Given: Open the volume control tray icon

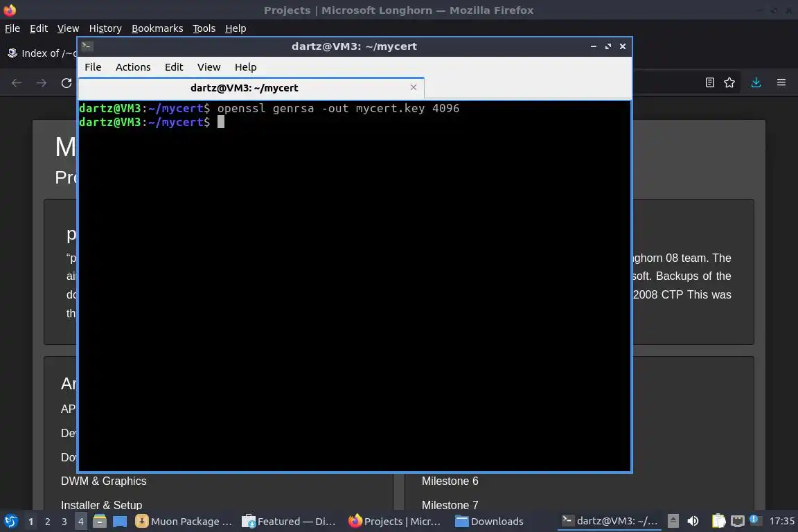Looking at the screenshot, I should pyautogui.click(x=693, y=521).
